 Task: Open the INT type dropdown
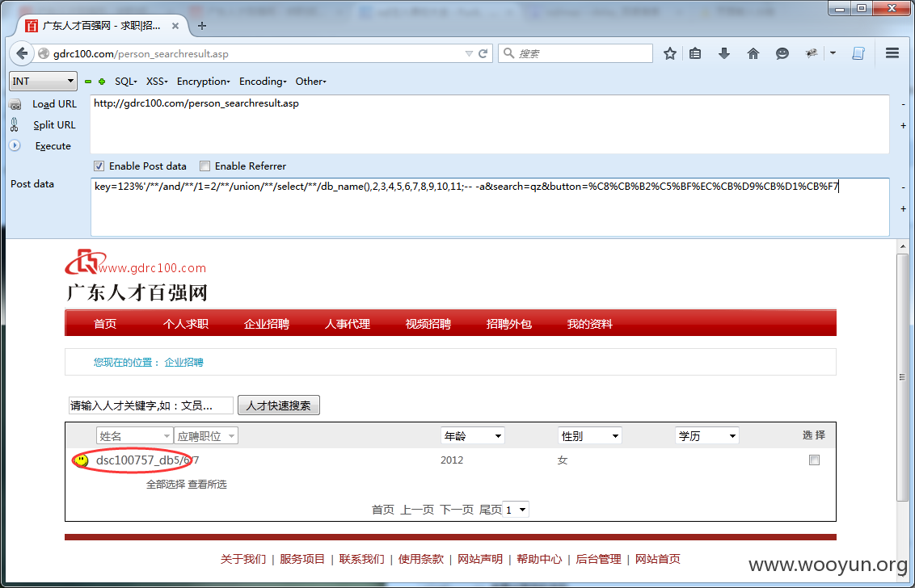[x=43, y=81]
